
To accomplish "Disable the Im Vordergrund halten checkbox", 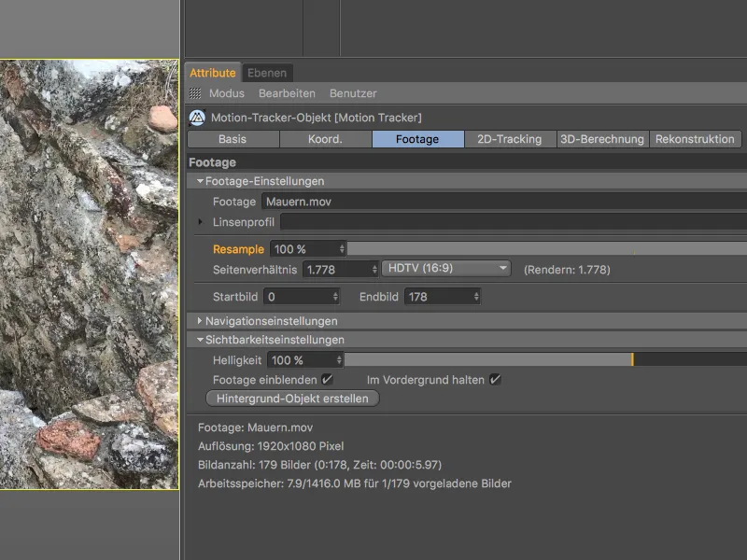I will [495, 380].
